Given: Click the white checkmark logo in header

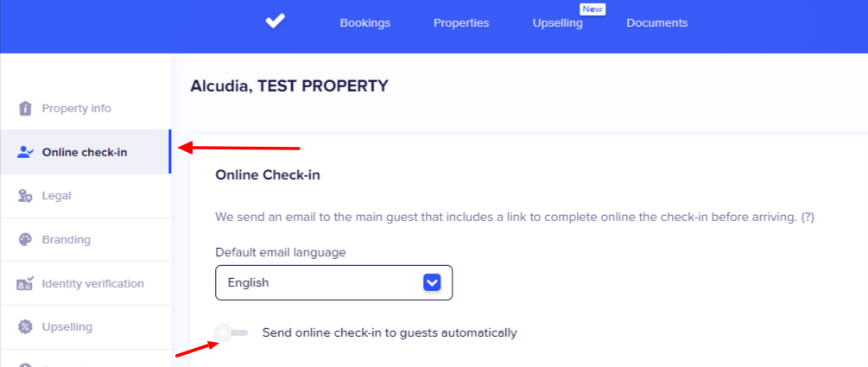Looking at the screenshot, I should pyautogui.click(x=275, y=22).
